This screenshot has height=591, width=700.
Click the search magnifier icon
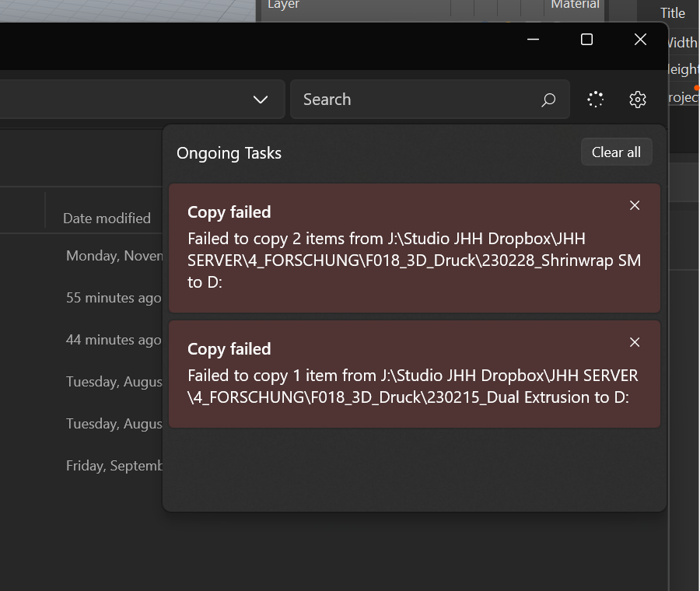coord(548,100)
